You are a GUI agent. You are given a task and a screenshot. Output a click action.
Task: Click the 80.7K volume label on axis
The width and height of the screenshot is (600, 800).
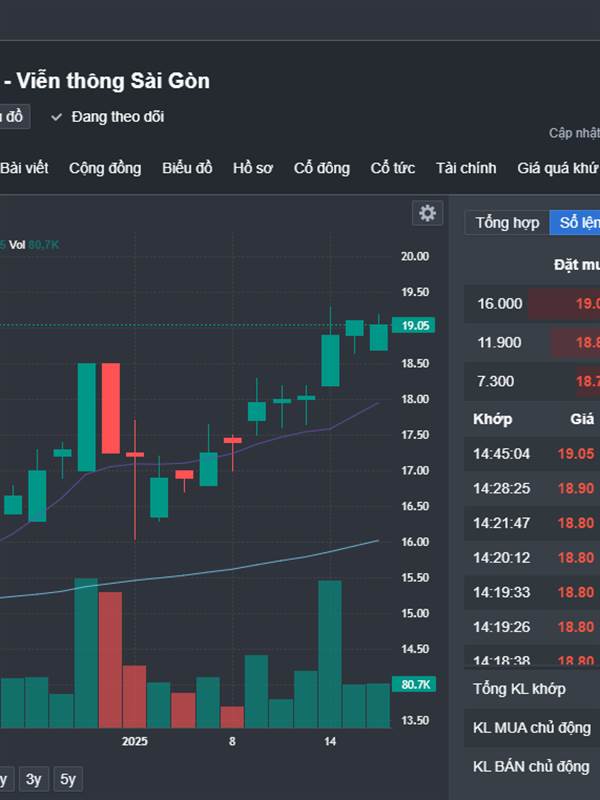coord(415,685)
